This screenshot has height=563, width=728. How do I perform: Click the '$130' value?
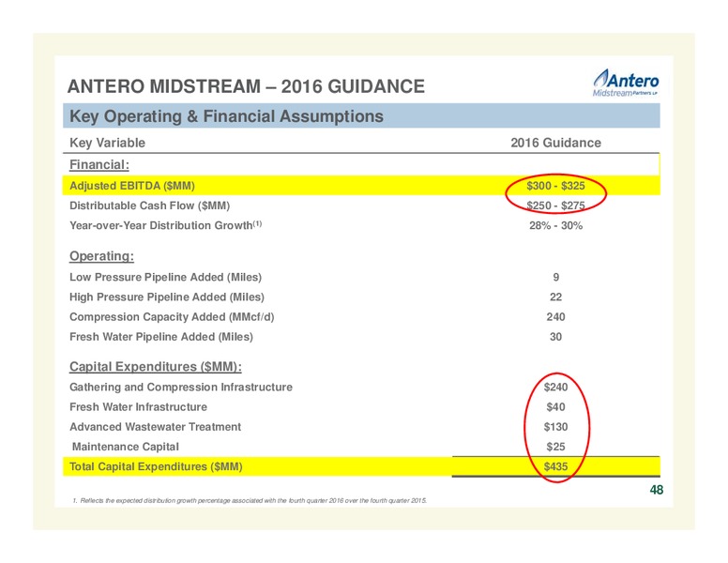tap(555, 427)
